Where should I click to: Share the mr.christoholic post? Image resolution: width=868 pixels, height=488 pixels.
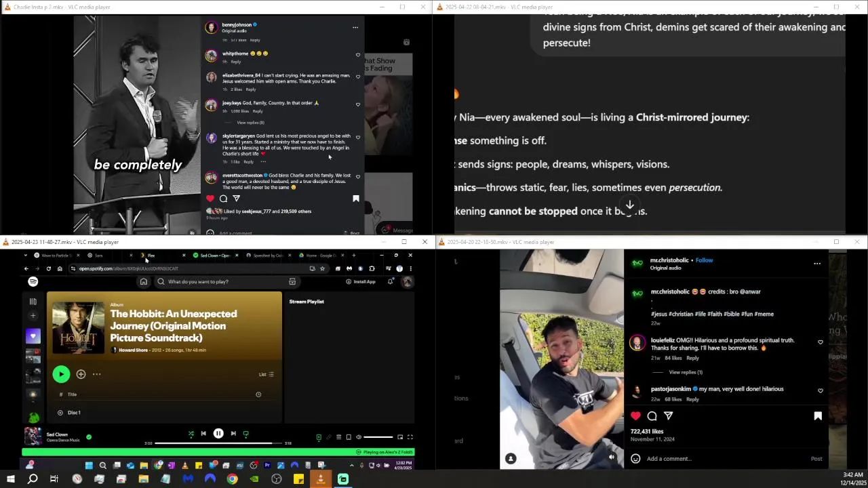[x=669, y=416]
